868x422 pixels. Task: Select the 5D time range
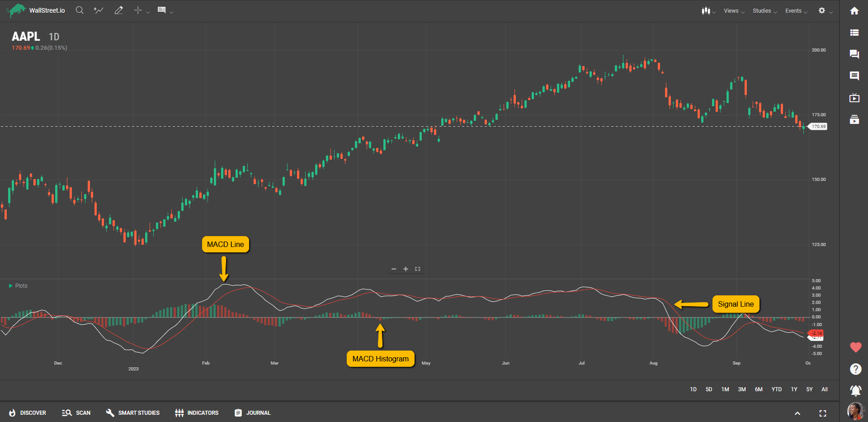click(709, 389)
